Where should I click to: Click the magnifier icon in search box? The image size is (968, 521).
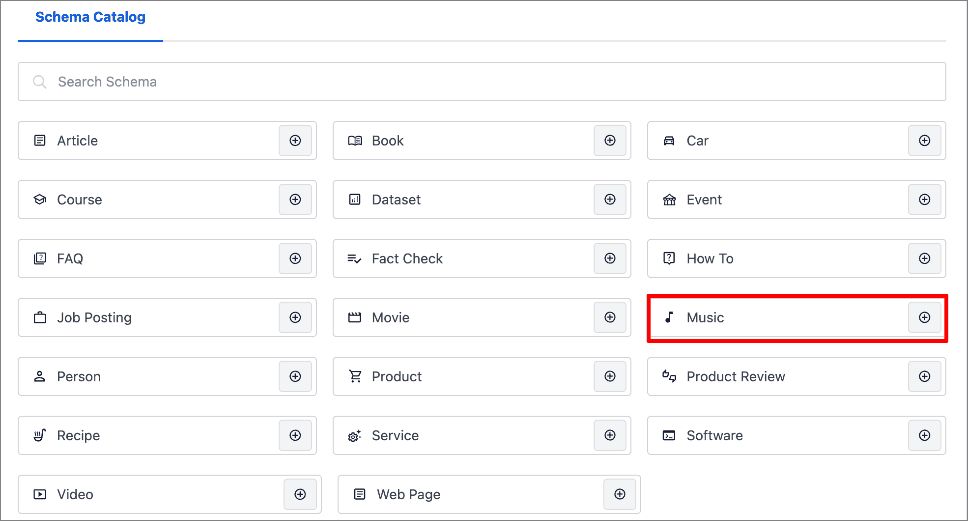(x=40, y=81)
